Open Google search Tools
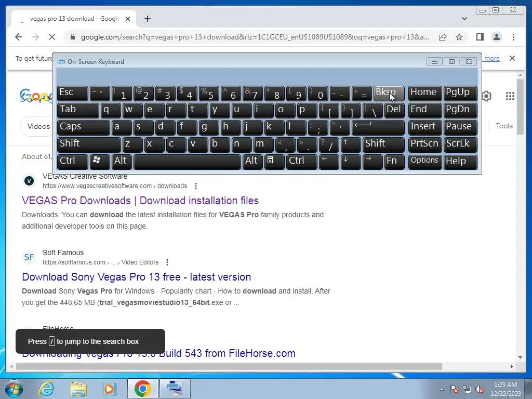Image resolution: width=532 pixels, height=399 pixels. 504,126
